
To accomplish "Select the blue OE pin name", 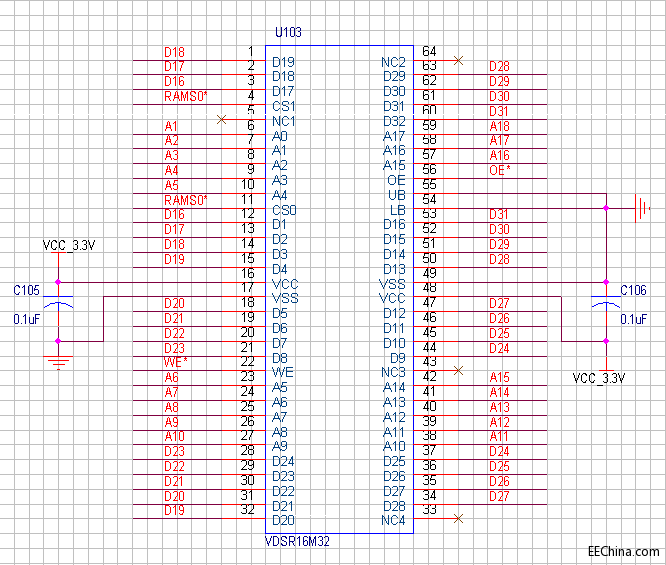I will coord(396,181).
